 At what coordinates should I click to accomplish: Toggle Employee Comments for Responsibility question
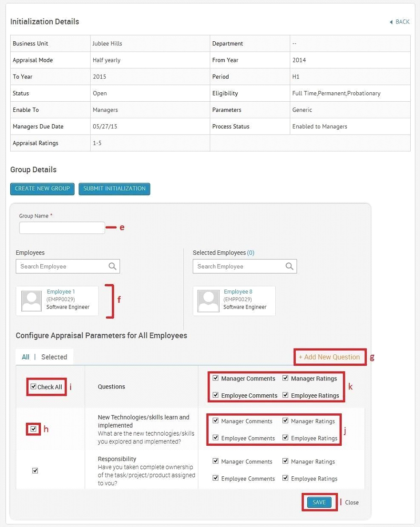[216, 478]
